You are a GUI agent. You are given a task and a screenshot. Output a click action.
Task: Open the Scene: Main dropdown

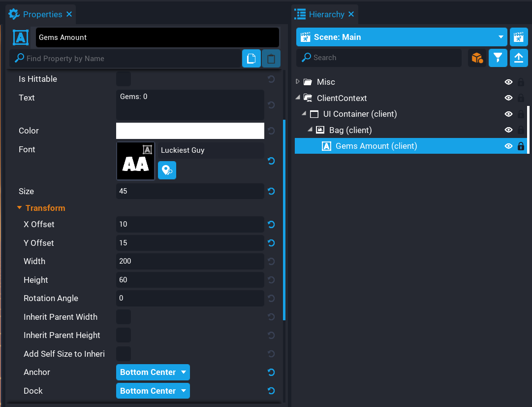(x=402, y=37)
